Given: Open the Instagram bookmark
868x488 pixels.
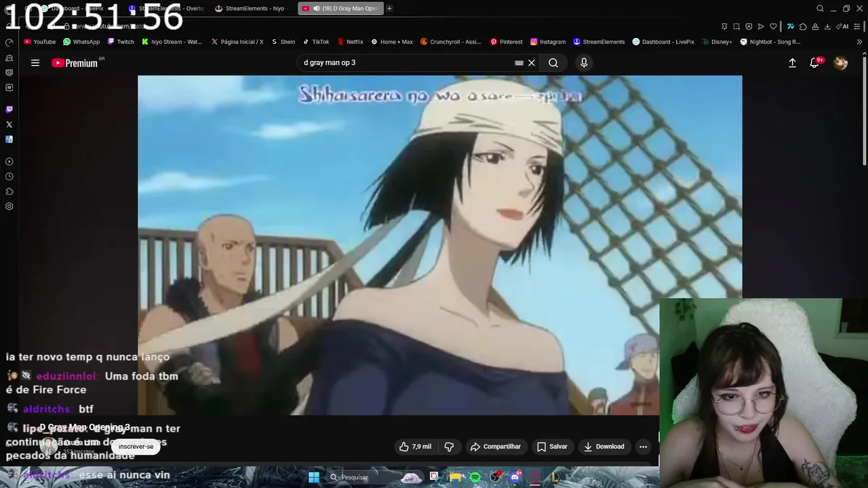Looking at the screenshot, I should pos(548,42).
